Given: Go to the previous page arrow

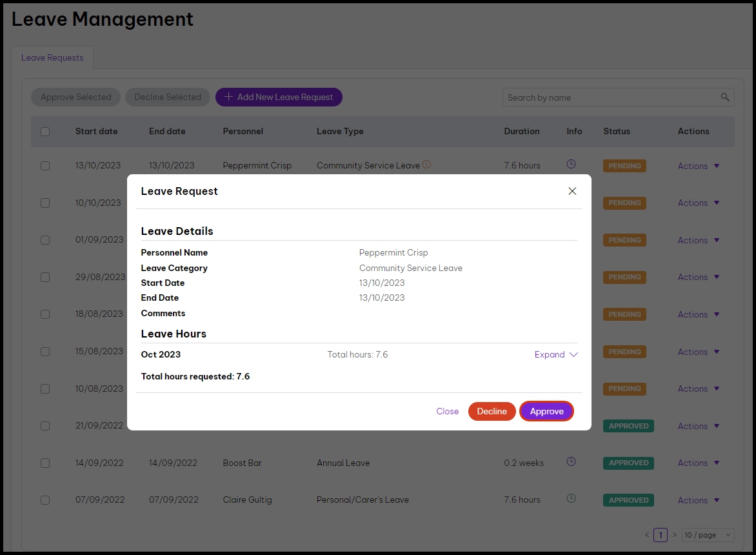Looking at the screenshot, I should pyautogui.click(x=647, y=535).
